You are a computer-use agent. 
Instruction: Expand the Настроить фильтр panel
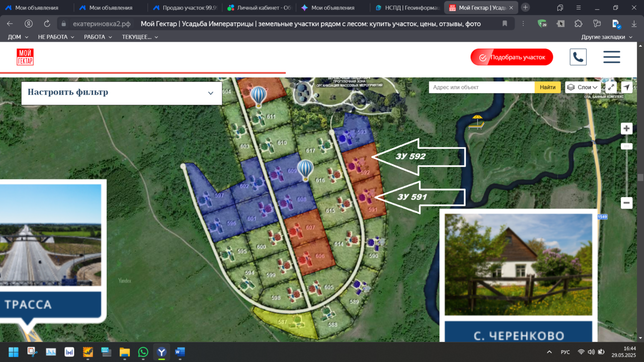pos(122,93)
